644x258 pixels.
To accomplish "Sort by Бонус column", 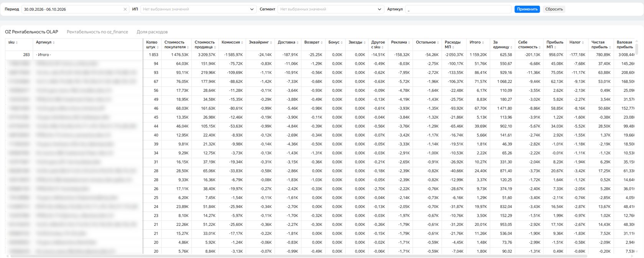I will (x=342, y=42).
